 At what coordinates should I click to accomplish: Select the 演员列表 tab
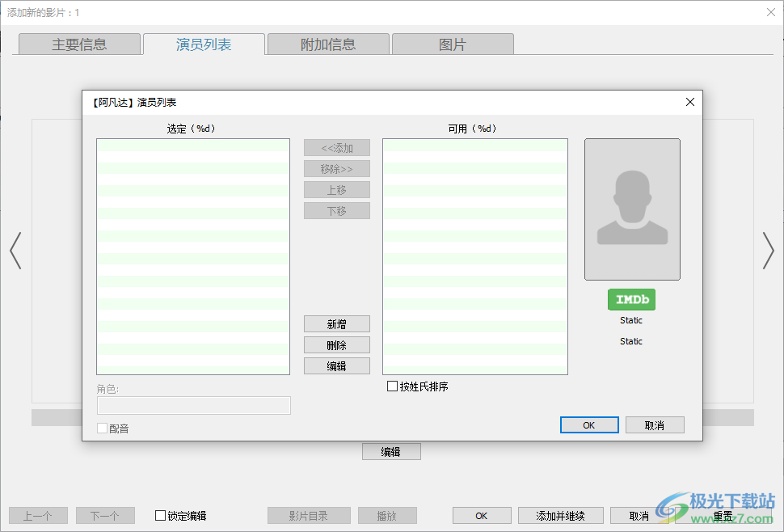coord(203,44)
